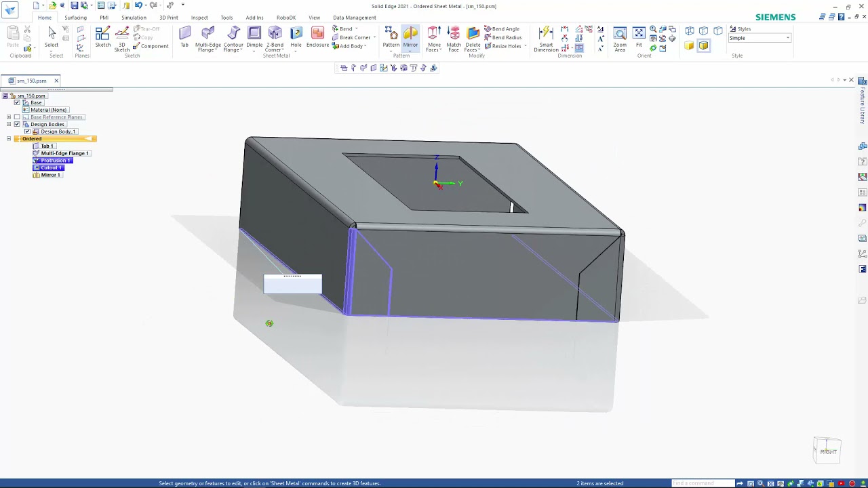This screenshot has height=488, width=868.
Task: Open the Data Management tab
Action: (354, 18)
